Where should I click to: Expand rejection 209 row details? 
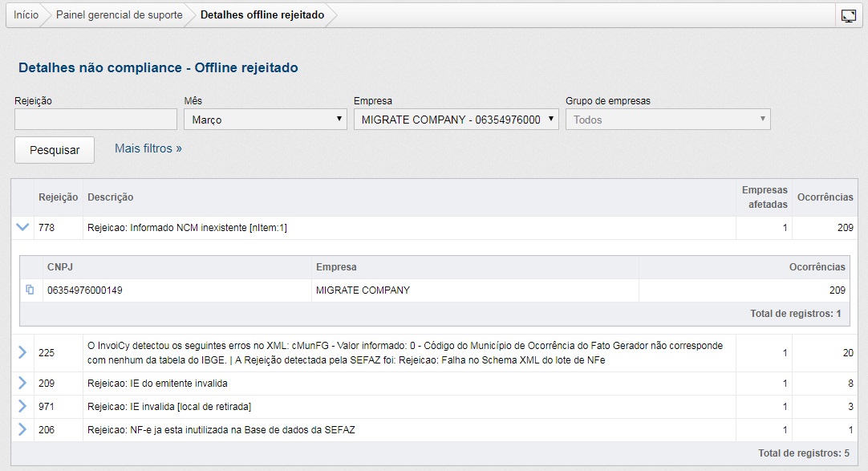pyautogui.click(x=22, y=384)
